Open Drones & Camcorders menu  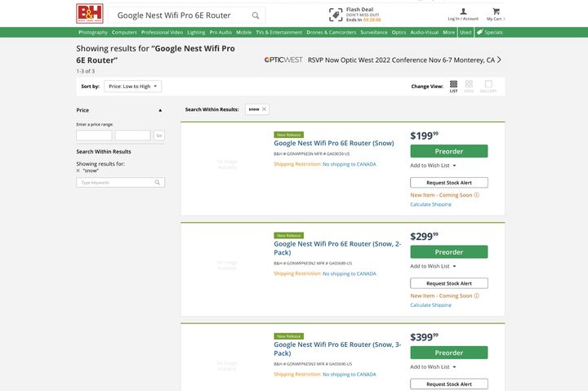tap(331, 32)
